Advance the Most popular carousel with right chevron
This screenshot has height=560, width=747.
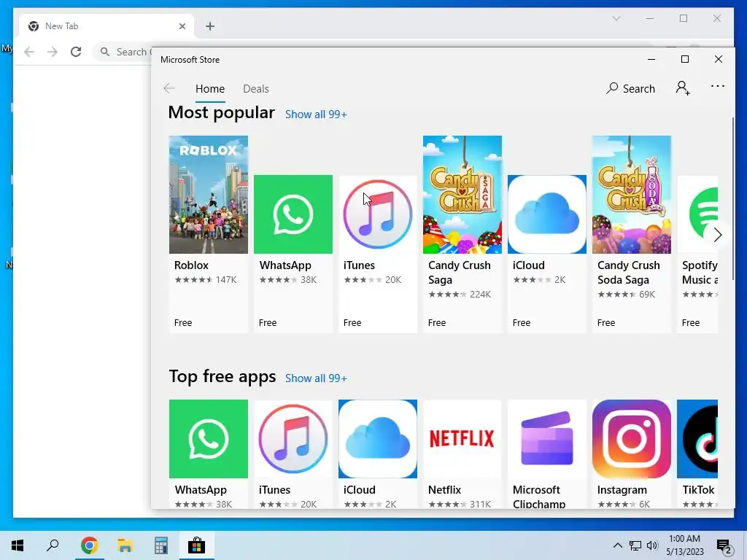pyautogui.click(x=718, y=235)
